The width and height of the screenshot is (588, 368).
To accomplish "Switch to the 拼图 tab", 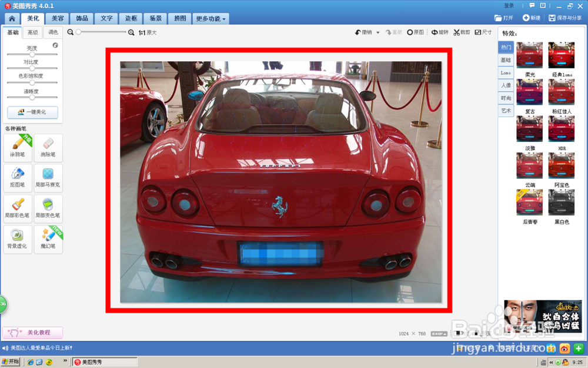I will (x=179, y=18).
